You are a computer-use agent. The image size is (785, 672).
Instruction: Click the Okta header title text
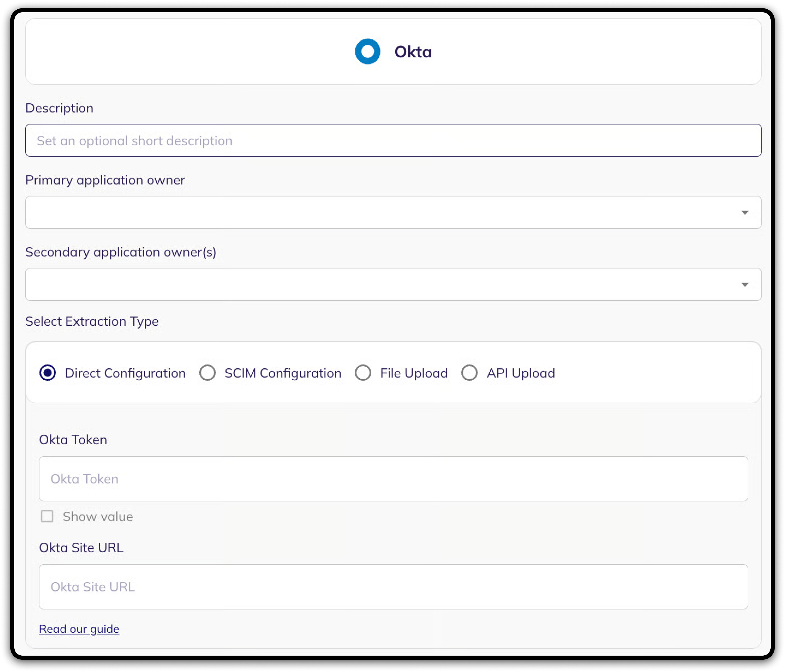pos(412,52)
